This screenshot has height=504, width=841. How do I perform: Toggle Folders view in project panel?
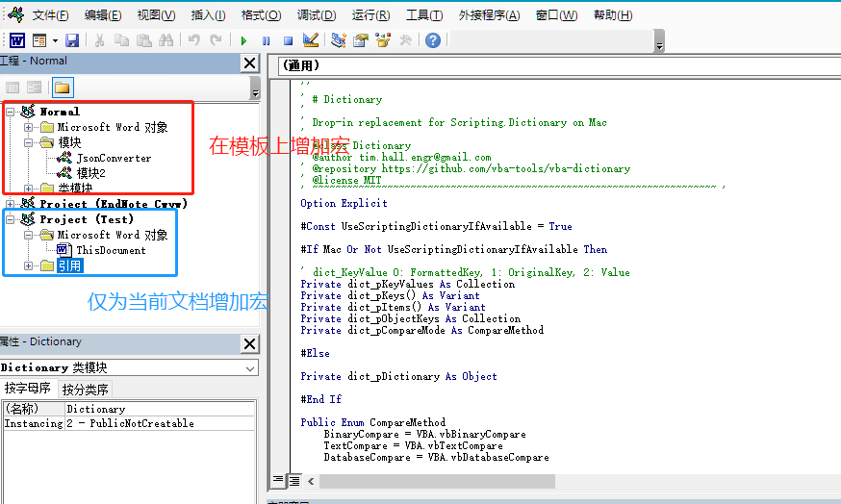coord(63,88)
